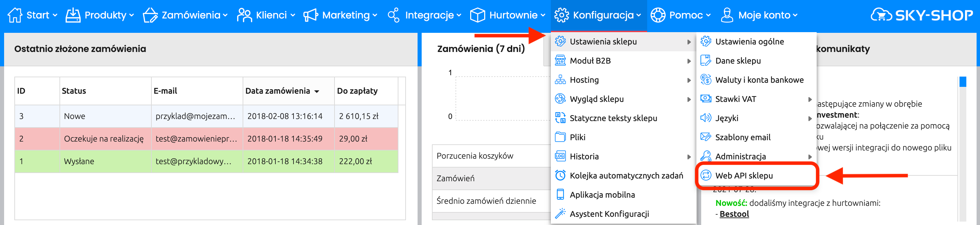980x225 pixels.
Task: Click the Historia log icon
Action: (560, 156)
